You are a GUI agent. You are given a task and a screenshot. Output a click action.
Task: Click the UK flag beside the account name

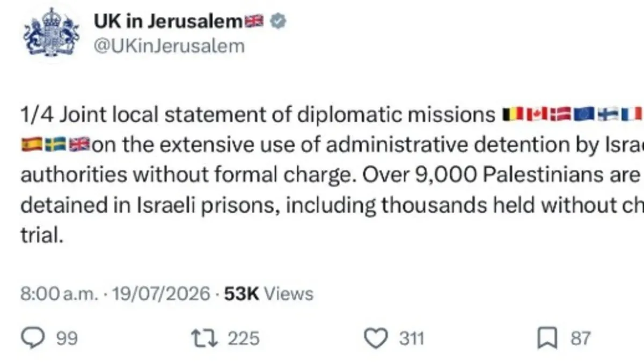pyautogui.click(x=254, y=21)
